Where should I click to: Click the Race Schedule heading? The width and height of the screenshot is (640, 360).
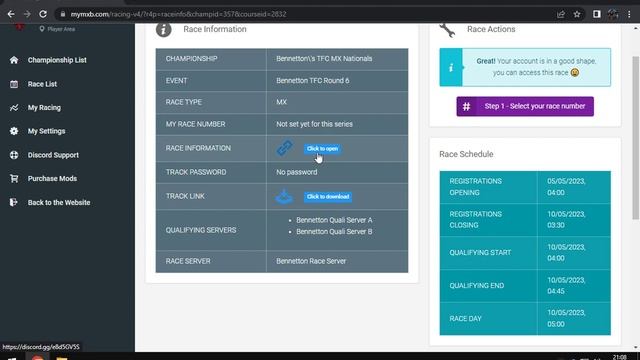[466, 154]
